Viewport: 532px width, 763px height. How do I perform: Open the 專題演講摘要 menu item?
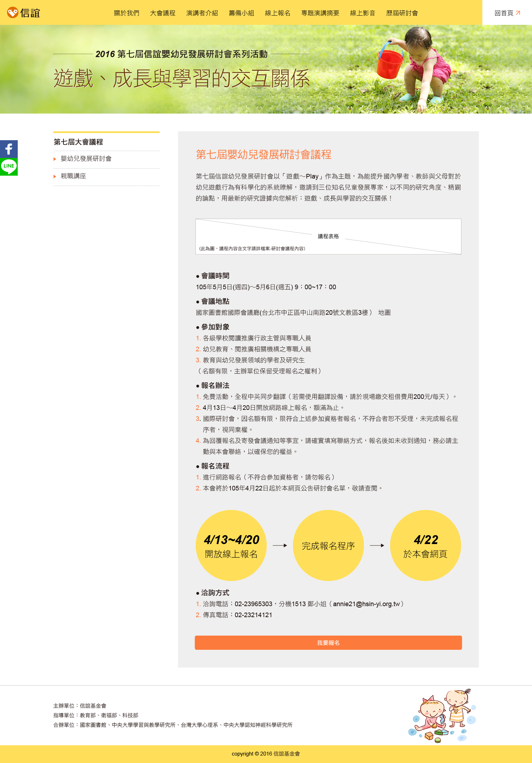(320, 13)
